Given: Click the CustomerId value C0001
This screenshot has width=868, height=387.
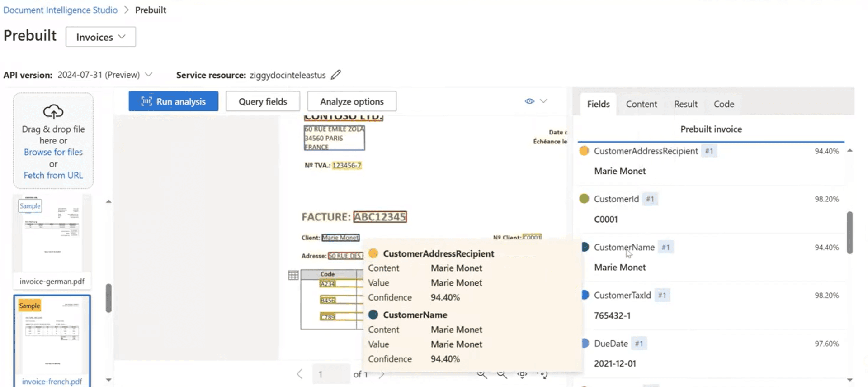Looking at the screenshot, I should pos(605,220).
